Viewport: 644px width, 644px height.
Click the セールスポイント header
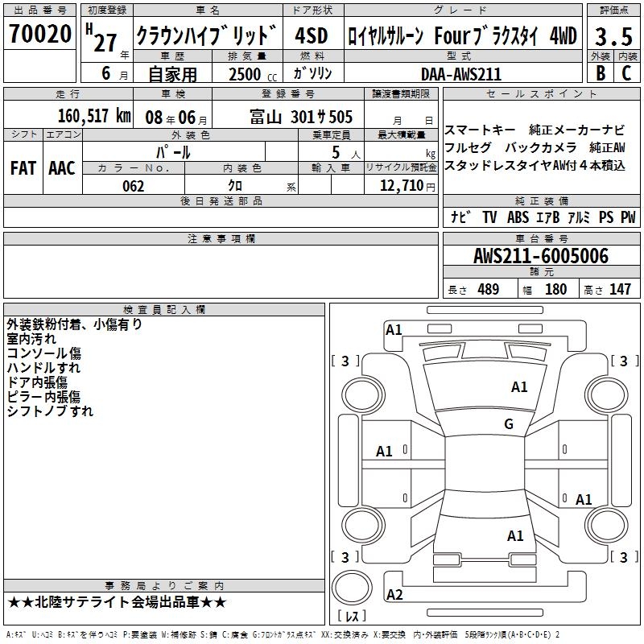click(541, 94)
